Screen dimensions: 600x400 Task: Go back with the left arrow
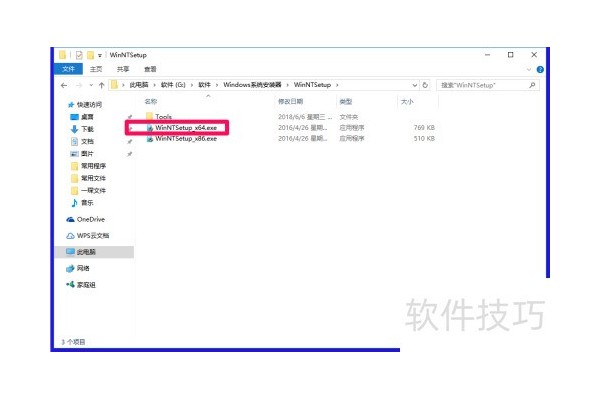[x=64, y=85]
